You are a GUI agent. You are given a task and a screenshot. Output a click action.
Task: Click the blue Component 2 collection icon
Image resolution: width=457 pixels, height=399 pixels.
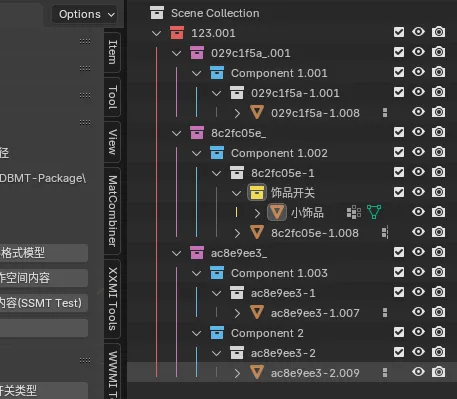217,333
